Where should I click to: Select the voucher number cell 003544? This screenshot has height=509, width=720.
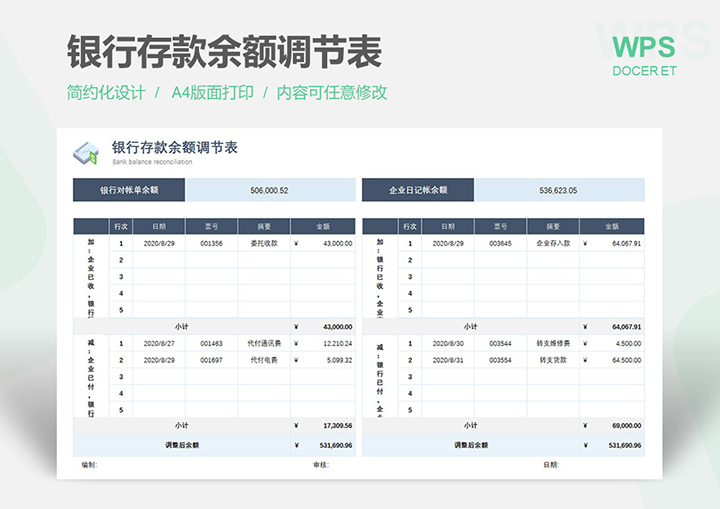500,343
